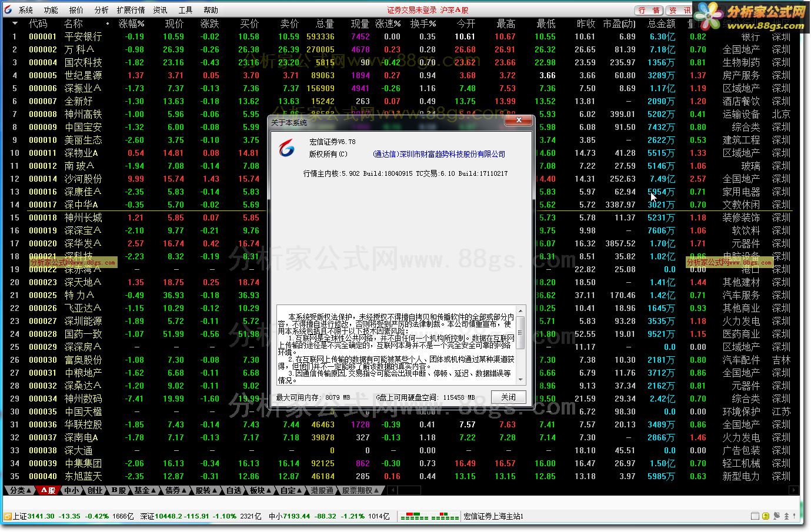The height and width of the screenshot is (532, 811).
Task: Click the 行情 button at top right
Action: pyautogui.click(x=649, y=10)
